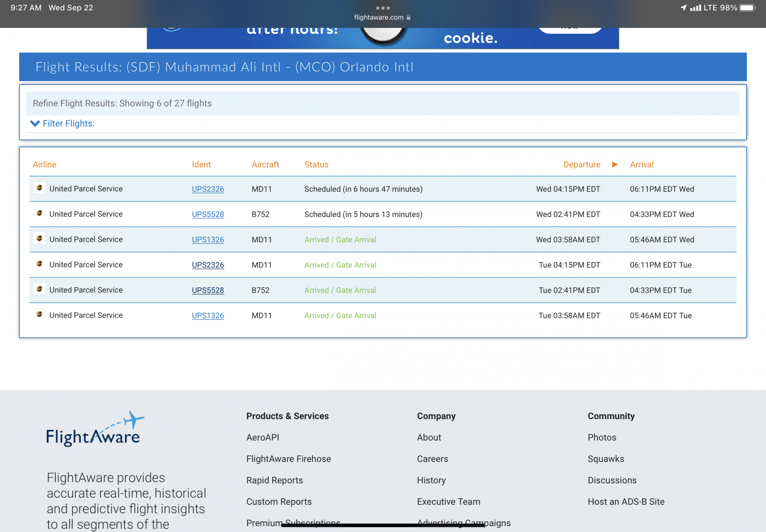
Task: Sort by Arrival column header
Action: (x=642, y=165)
